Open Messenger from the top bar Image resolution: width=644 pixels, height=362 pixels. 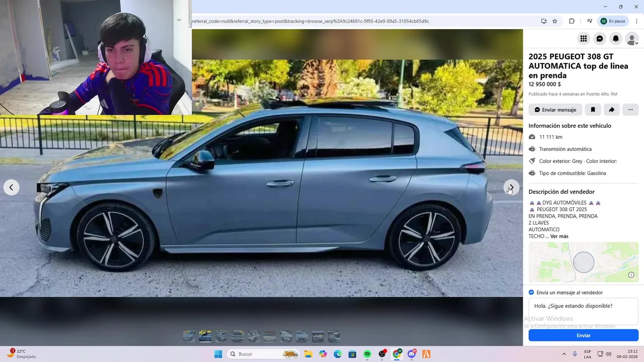(600, 39)
